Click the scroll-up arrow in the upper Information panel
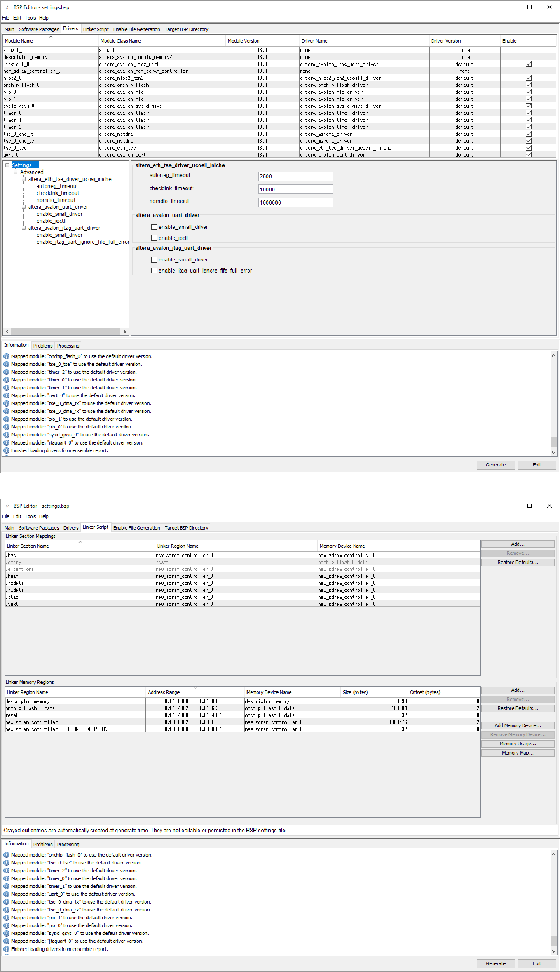560x972 pixels. pos(553,355)
